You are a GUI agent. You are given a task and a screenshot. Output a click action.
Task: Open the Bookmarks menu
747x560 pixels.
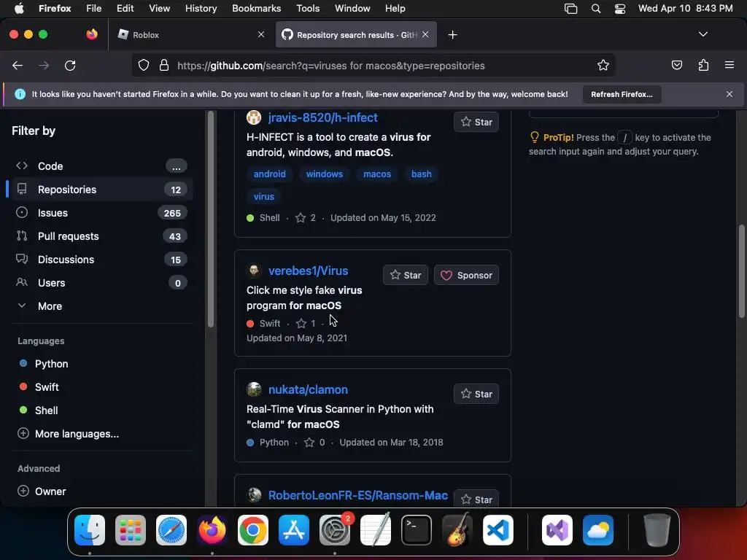256,9
